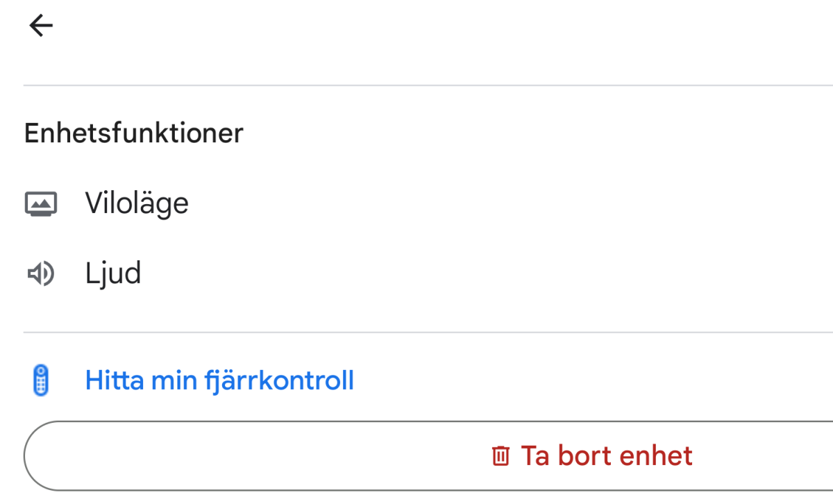Screen dimensions: 833x504
Task: Click the Enhetsfunktioner section heading
Action: (134, 133)
